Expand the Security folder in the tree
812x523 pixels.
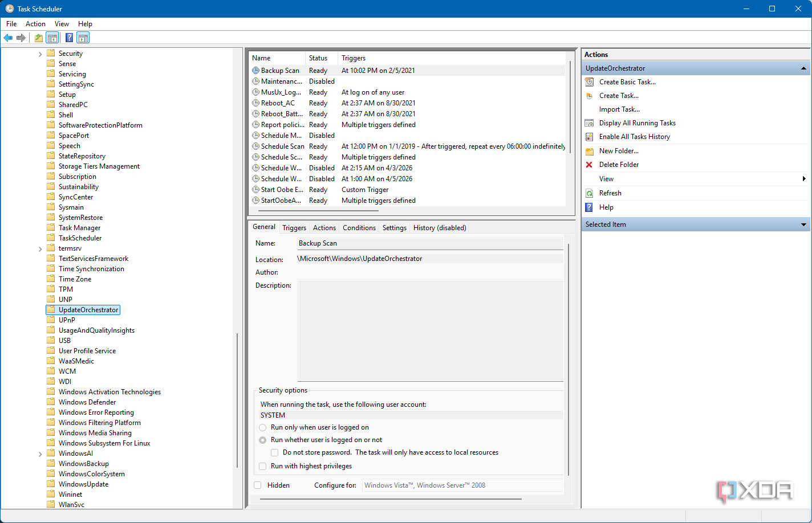point(40,54)
